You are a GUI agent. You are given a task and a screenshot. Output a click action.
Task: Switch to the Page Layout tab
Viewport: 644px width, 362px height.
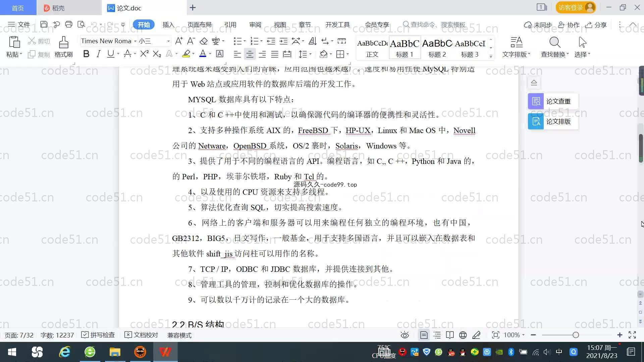click(x=199, y=24)
